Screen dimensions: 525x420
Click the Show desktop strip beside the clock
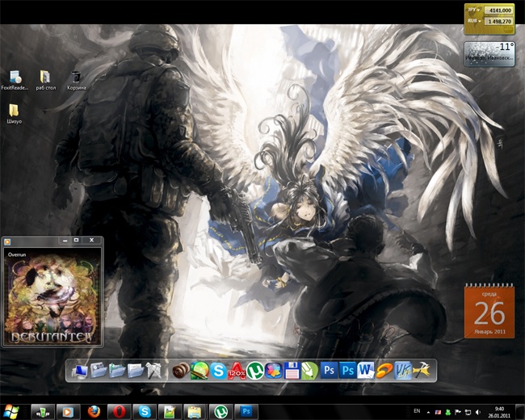point(520,412)
